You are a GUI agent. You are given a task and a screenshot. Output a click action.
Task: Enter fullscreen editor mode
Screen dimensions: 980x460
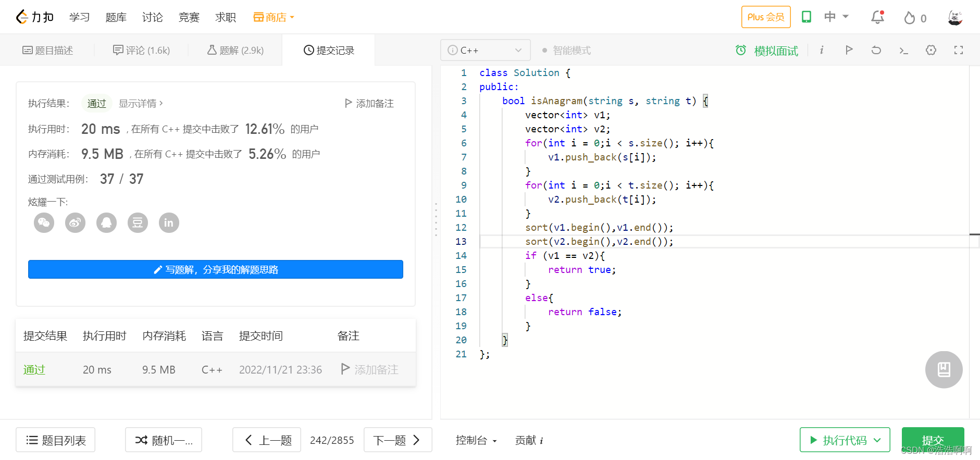pyautogui.click(x=959, y=50)
